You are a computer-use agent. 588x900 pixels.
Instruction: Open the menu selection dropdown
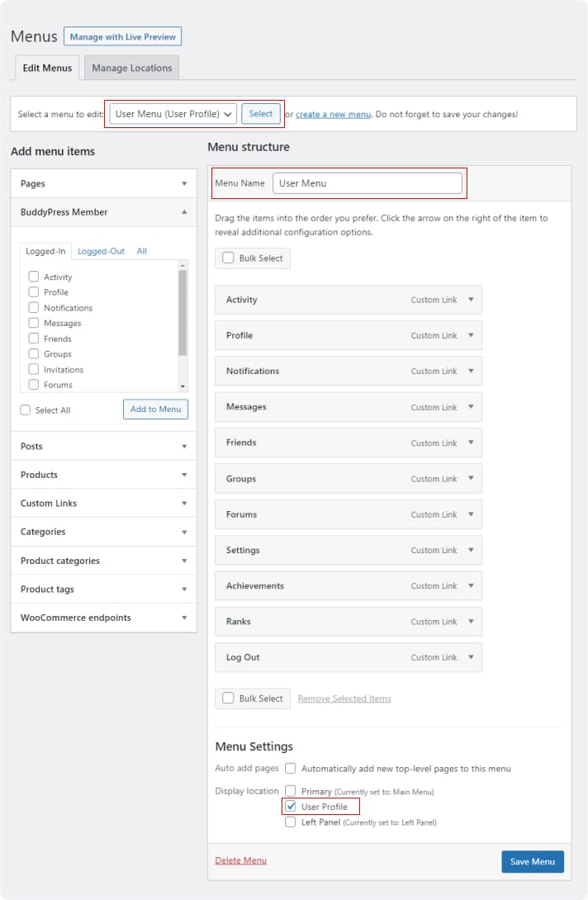point(173,114)
